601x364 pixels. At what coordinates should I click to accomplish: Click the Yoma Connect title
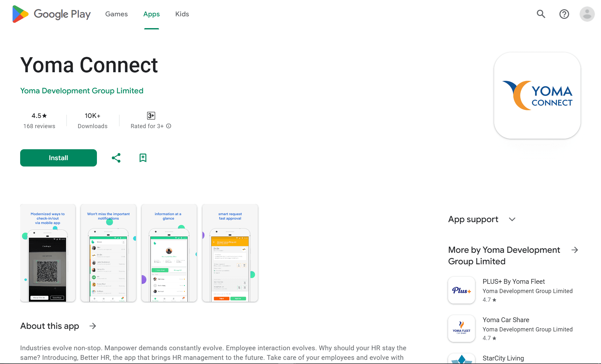pos(89,65)
